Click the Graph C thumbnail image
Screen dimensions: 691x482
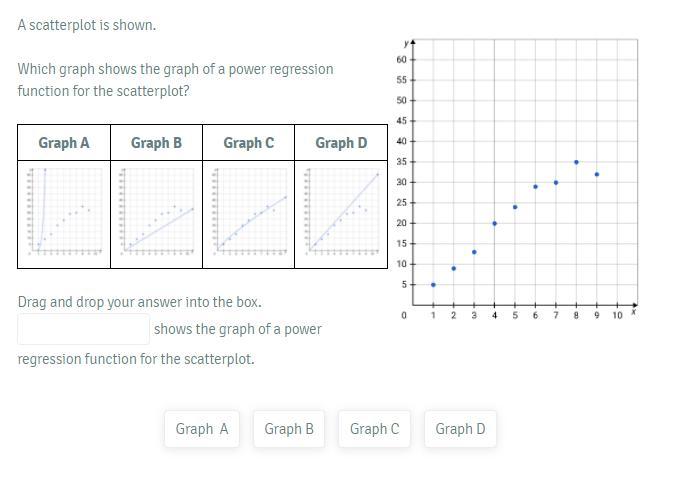pyautogui.click(x=248, y=211)
